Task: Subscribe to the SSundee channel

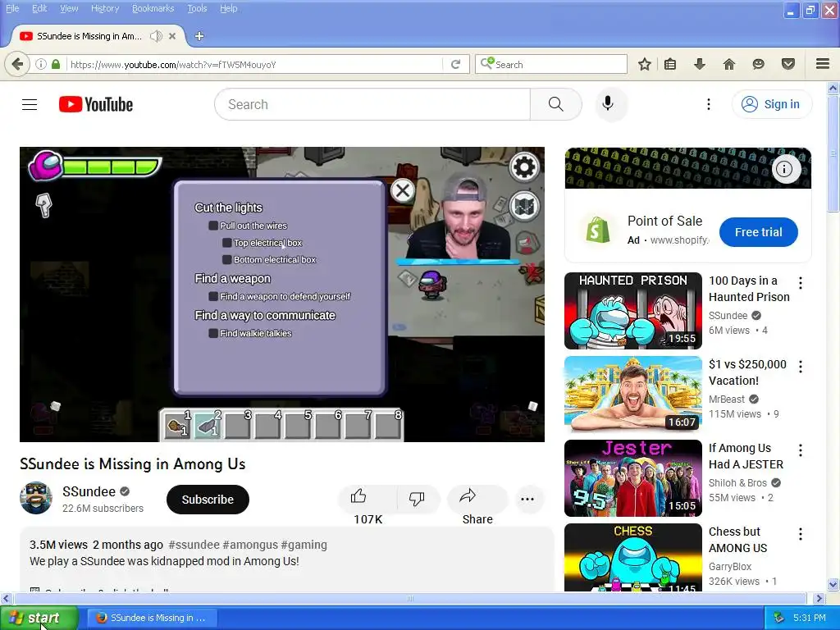Action: (x=208, y=500)
